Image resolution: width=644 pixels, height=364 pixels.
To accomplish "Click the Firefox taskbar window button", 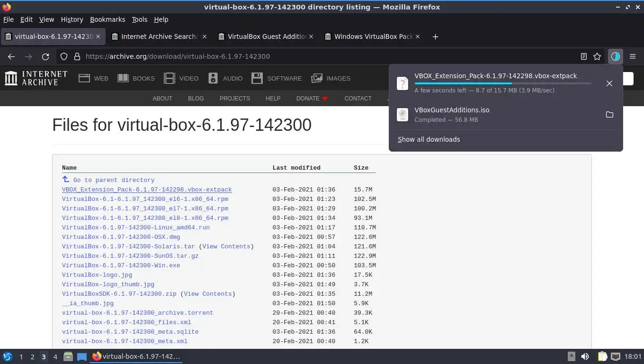I will [x=136, y=356].
